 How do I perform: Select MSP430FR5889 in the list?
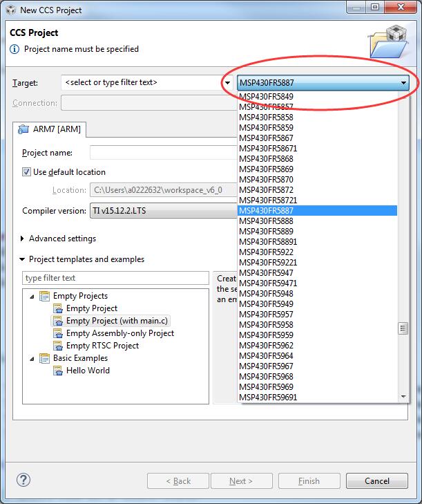pos(317,232)
